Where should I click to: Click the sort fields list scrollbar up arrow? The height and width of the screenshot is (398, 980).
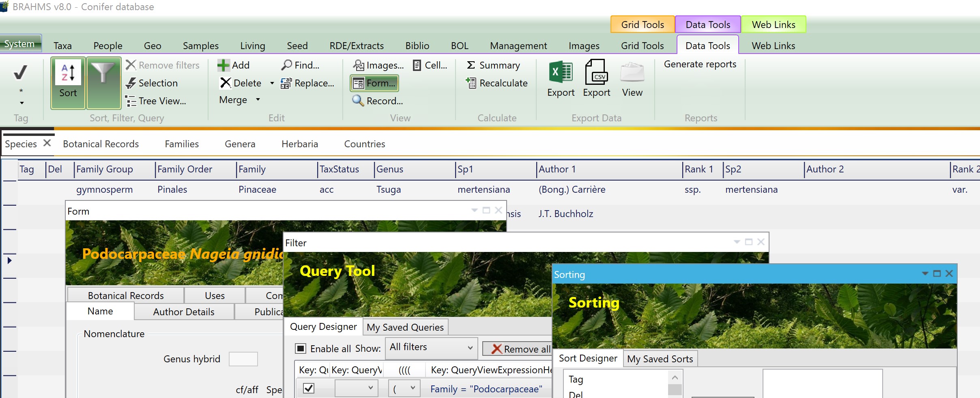pyautogui.click(x=675, y=377)
